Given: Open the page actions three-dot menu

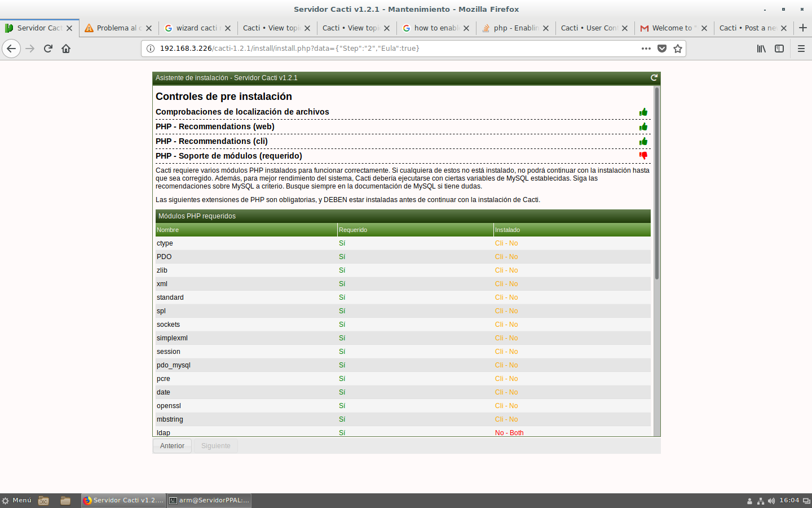Looking at the screenshot, I should pyautogui.click(x=646, y=49).
